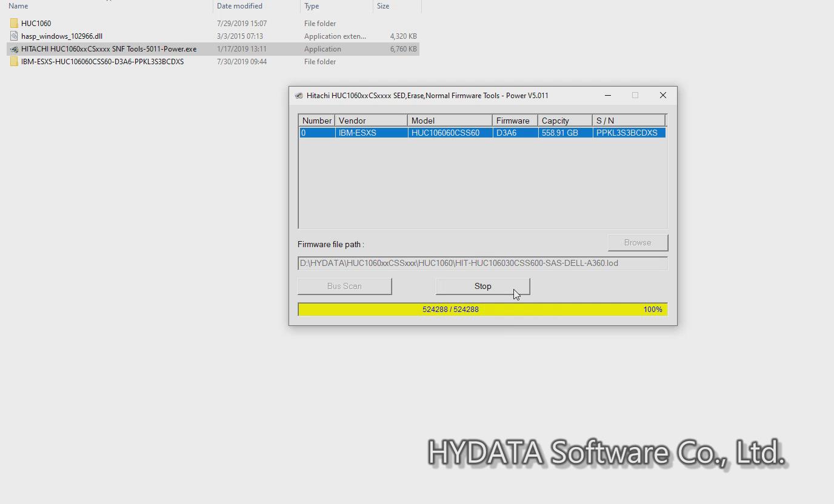Click the Firmware file path label
The height and width of the screenshot is (504, 834).
click(x=331, y=245)
